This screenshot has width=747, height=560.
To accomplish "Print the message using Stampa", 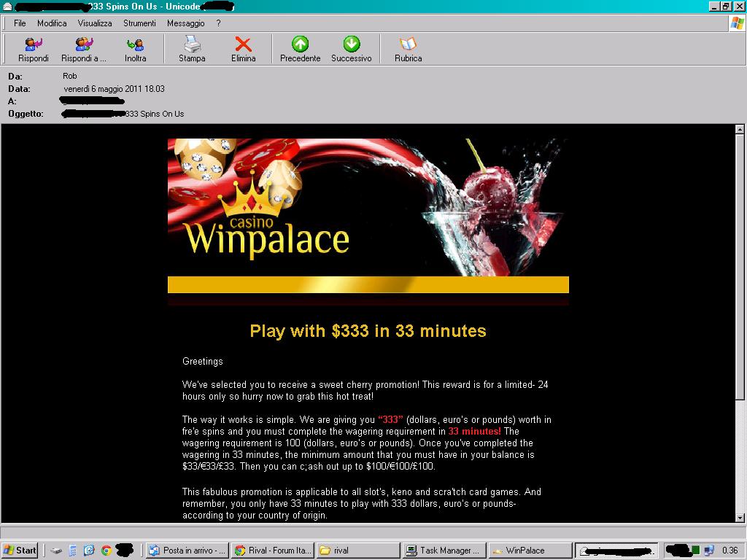I will point(192,50).
